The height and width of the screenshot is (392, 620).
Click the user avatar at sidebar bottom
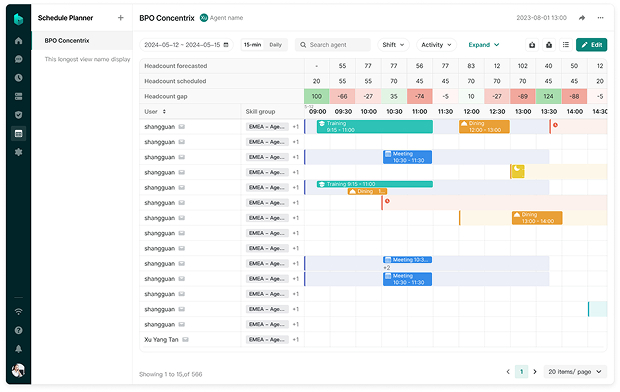(18, 370)
